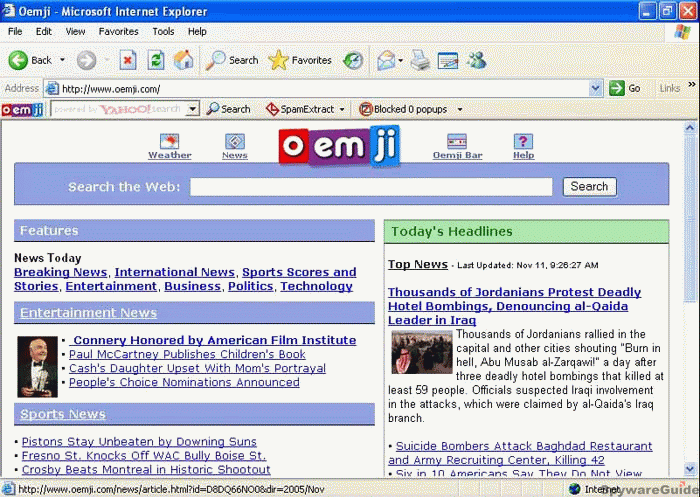This screenshot has width=700, height=497.
Task: Click the Oemji logo in the toolbar
Action: [x=22, y=109]
